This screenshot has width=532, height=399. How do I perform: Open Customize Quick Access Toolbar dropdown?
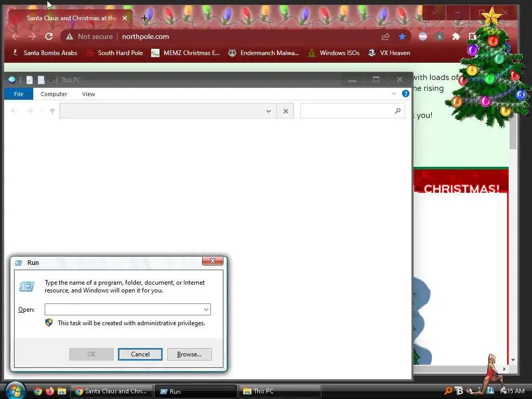click(x=50, y=81)
